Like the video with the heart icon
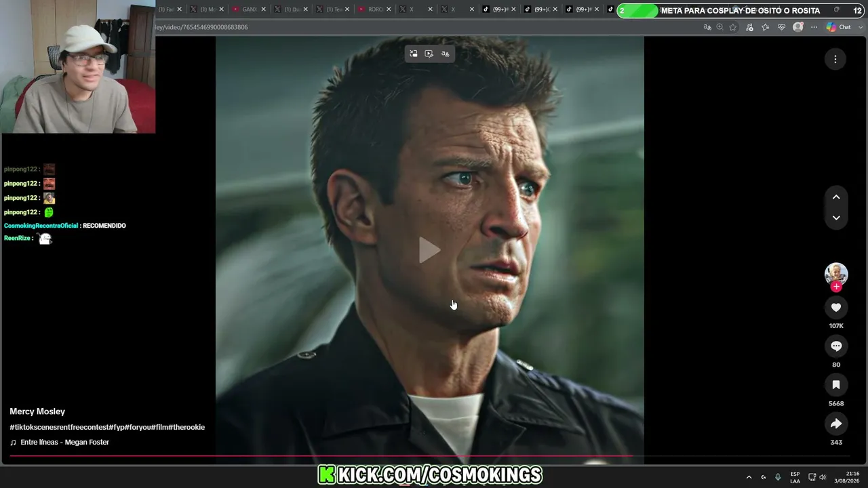 tap(836, 308)
